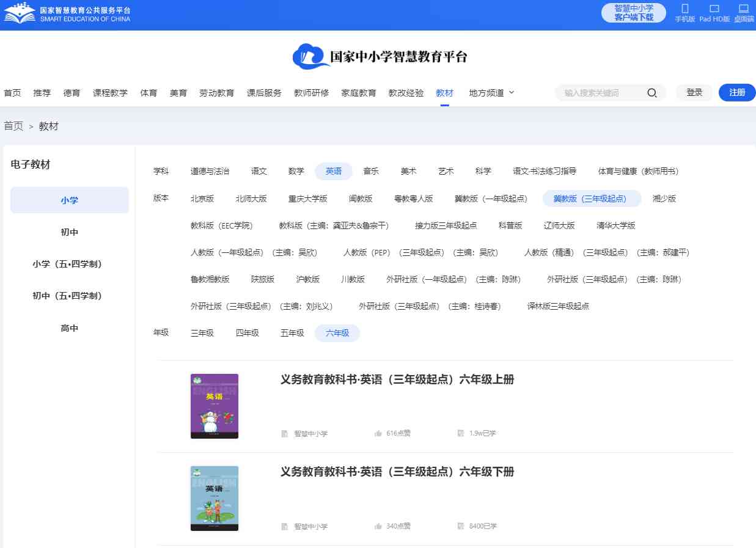The image size is (756, 548).
Task: Click the search magnifier icon
Action: [652, 93]
